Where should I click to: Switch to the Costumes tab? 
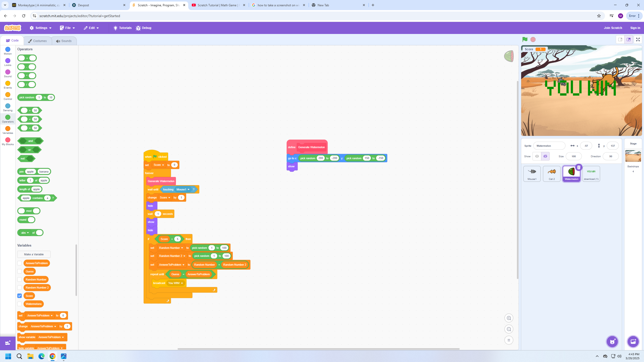[x=37, y=41]
